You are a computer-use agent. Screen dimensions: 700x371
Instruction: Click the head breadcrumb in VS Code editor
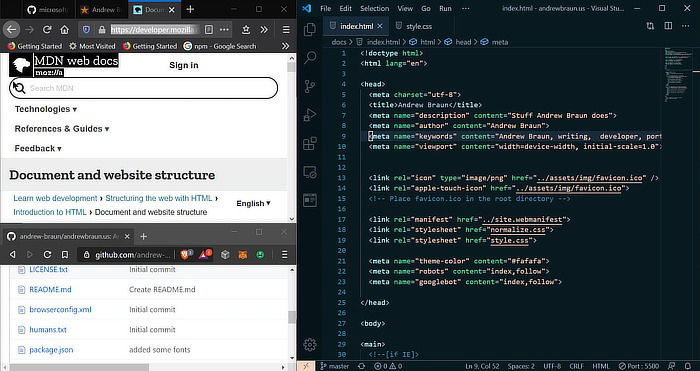[x=463, y=42]
